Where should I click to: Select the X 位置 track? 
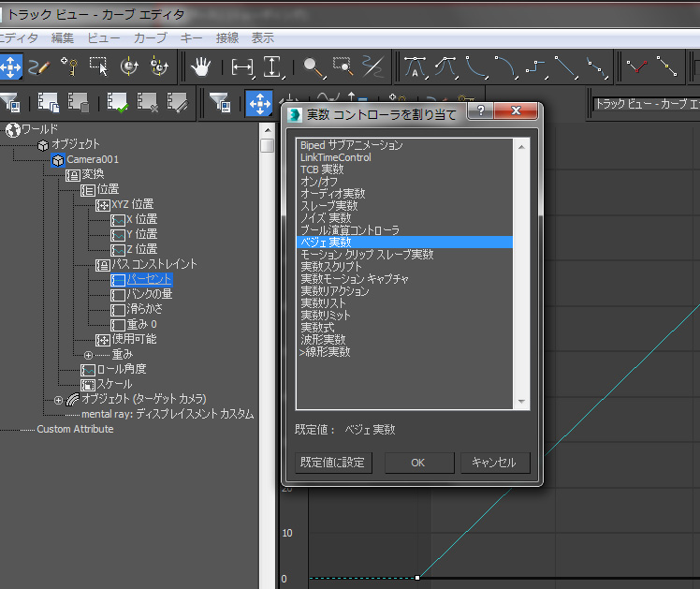[141, 219]
